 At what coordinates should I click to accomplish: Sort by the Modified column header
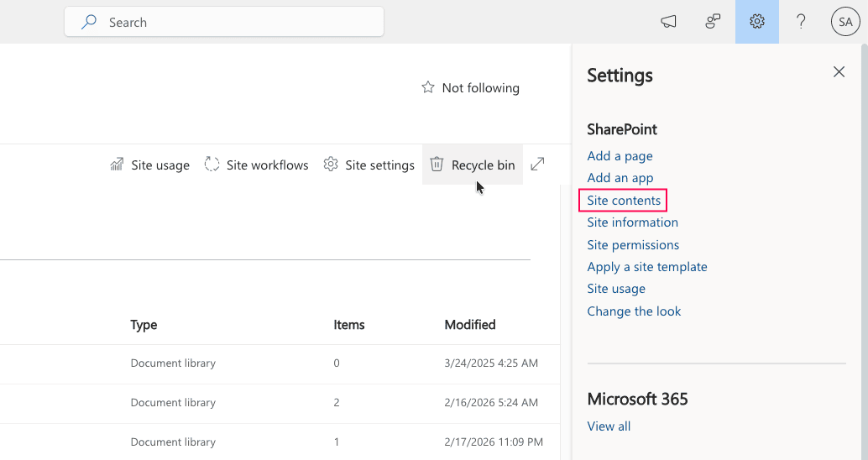click(470, 325)
